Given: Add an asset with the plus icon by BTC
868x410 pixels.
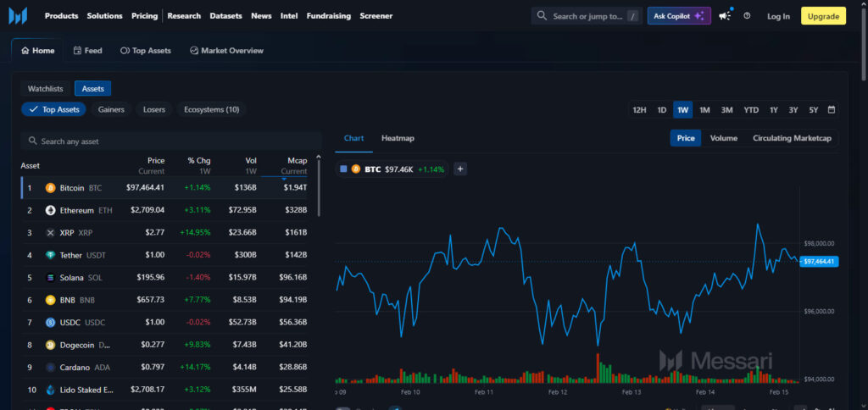Looking at the screenshot, I should coord(460,169).
